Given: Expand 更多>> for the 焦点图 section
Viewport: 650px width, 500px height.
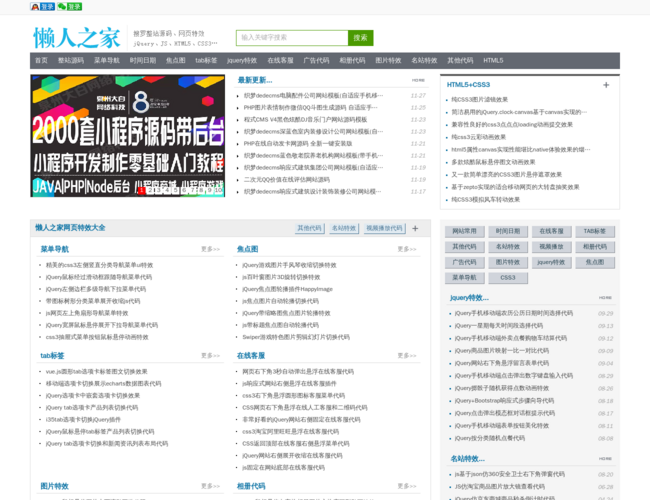Looking at the screenshot, I should [406, 249].
